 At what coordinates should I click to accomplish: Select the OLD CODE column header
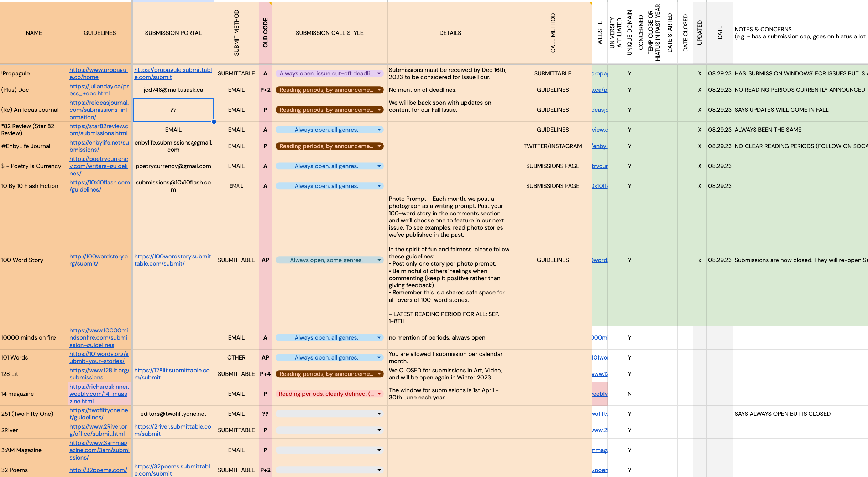[265, 33]
